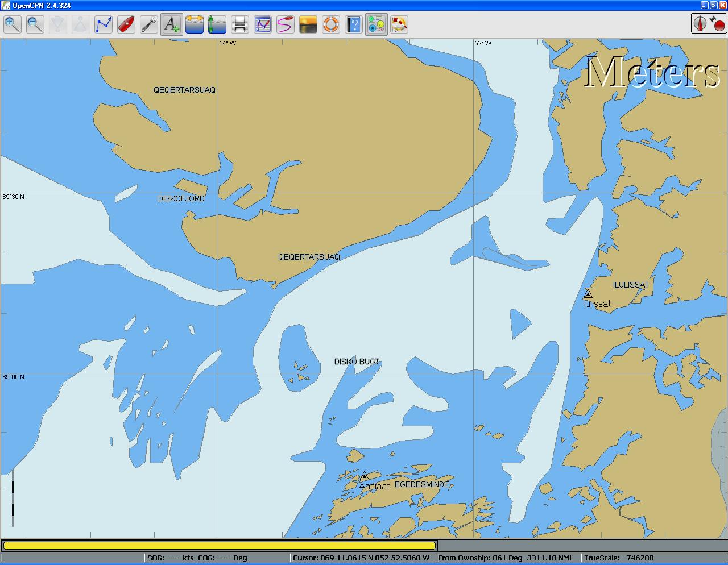Toggle the dashboard instruments plugin icon

tap(376, 24)
